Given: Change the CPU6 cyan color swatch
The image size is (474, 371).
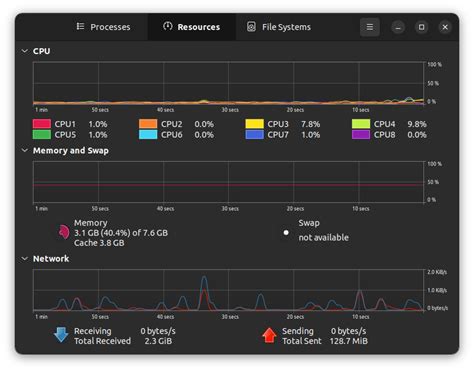Looking at the screenshot, I should pyautogui.click(x=148, y=135).
